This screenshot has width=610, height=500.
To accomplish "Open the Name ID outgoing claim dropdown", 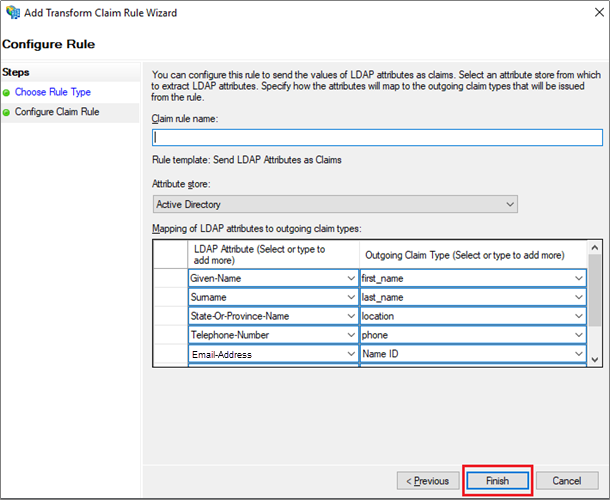I will tap(578, 354).
